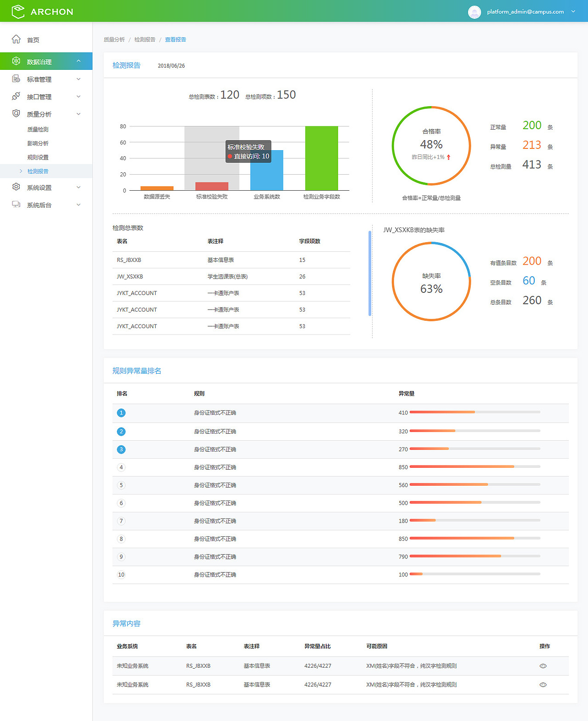
Task: Open 影响分析 submenu item
Action: tap(38, 143)
